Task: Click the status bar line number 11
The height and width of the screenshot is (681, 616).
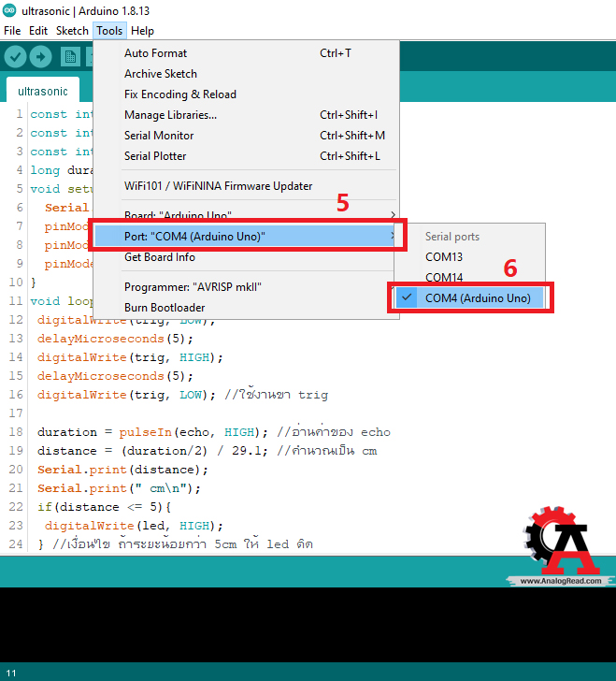Action: click(11, 673)
